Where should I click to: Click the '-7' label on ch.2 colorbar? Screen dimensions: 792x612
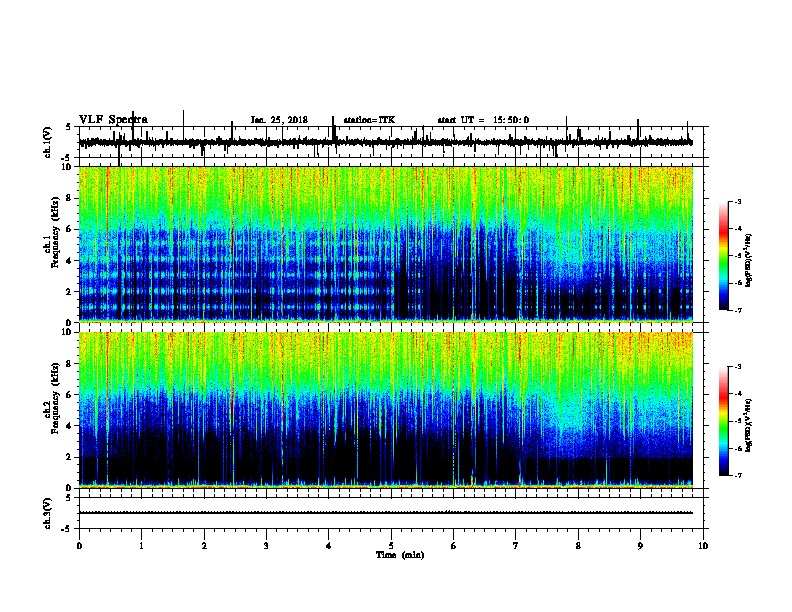click(x=738, y=475)
